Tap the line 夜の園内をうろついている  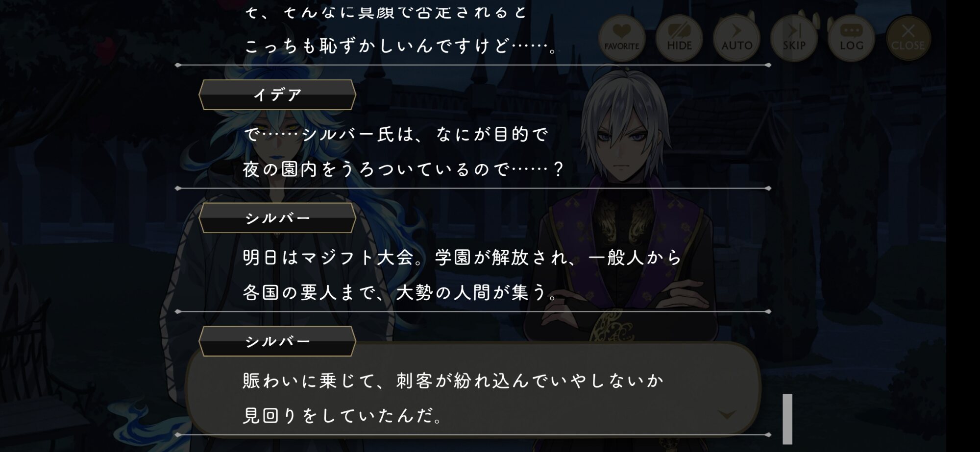coord(404,169)
